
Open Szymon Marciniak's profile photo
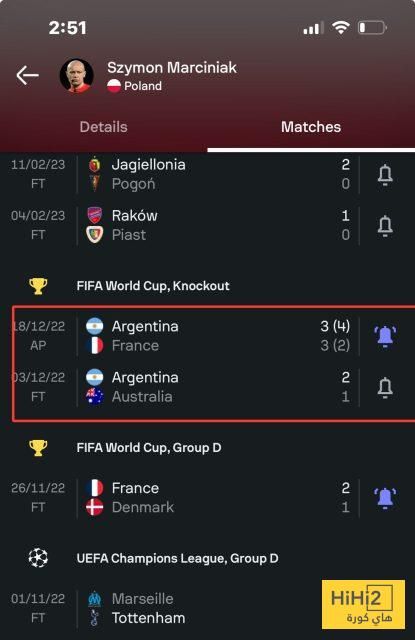76,76
